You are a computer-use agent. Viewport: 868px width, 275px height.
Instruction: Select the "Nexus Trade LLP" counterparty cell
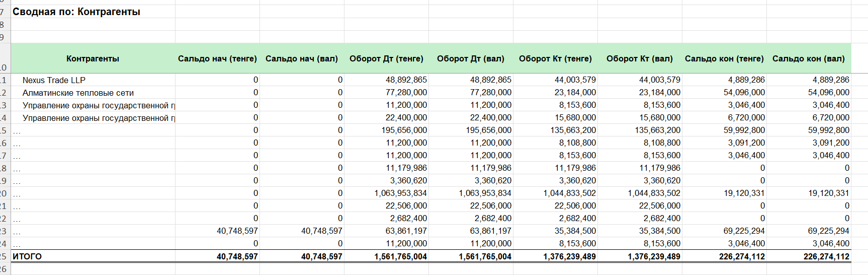click(x=54, y=80)
